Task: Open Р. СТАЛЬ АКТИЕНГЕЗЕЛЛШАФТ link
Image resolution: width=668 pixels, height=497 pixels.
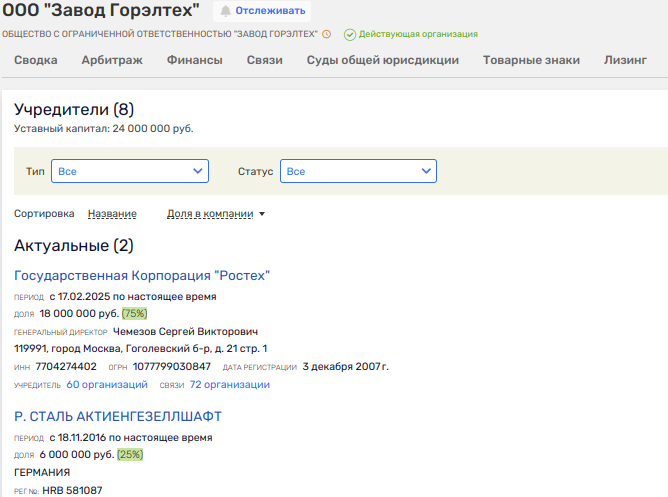Action: [x=118, y=417]
